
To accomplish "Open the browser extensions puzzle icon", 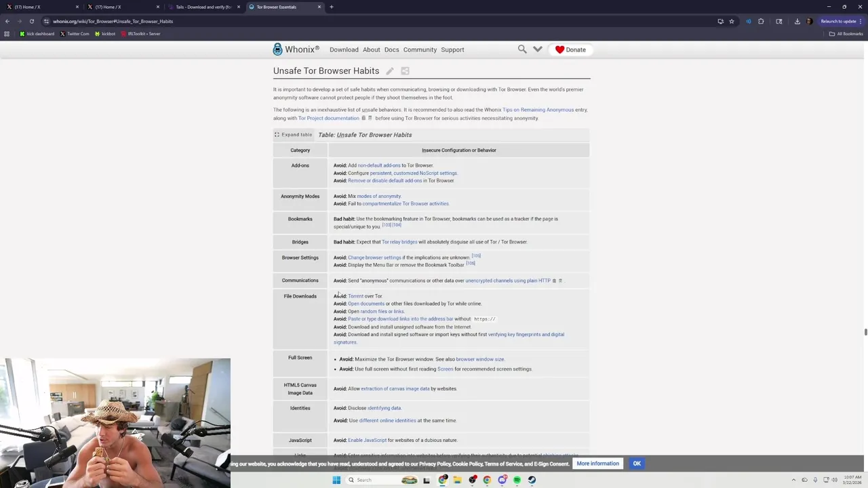I will coord(761,21).
